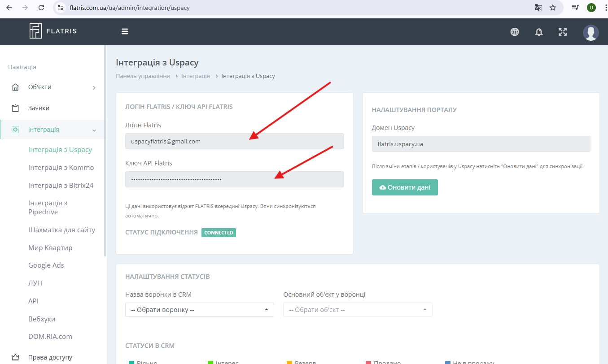
Task: Click the 'Інтеграція з Uspacy' page heading
Action: pyautogui.click(x=157, y=62)
